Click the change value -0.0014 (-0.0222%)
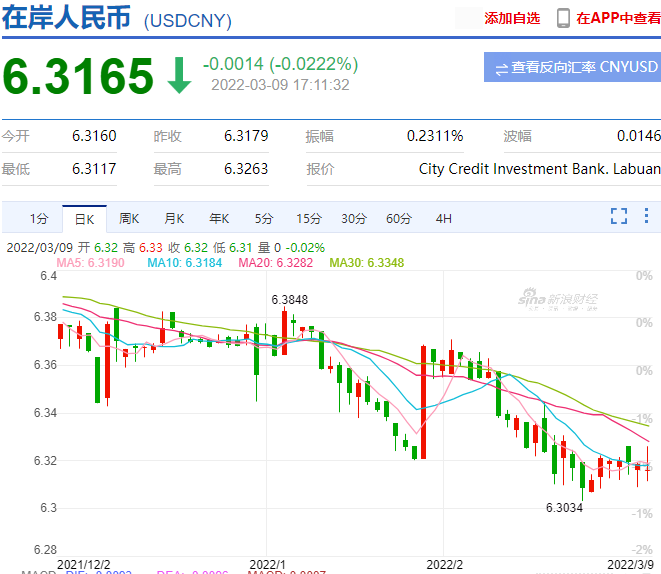661x574 pixels. pyautogui.click(x=280, y=64)
